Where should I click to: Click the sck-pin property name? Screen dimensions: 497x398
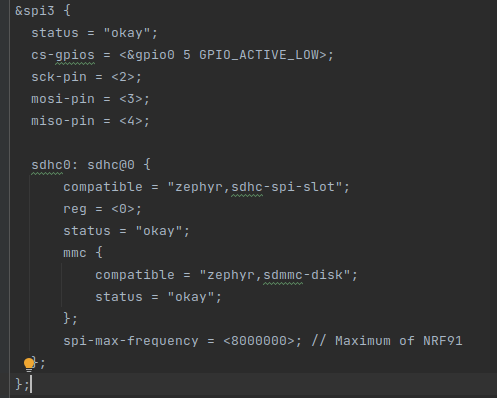(59, 77)
